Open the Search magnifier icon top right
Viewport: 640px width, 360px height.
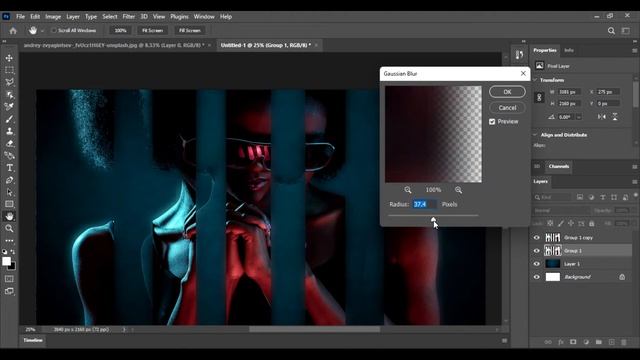611,31
